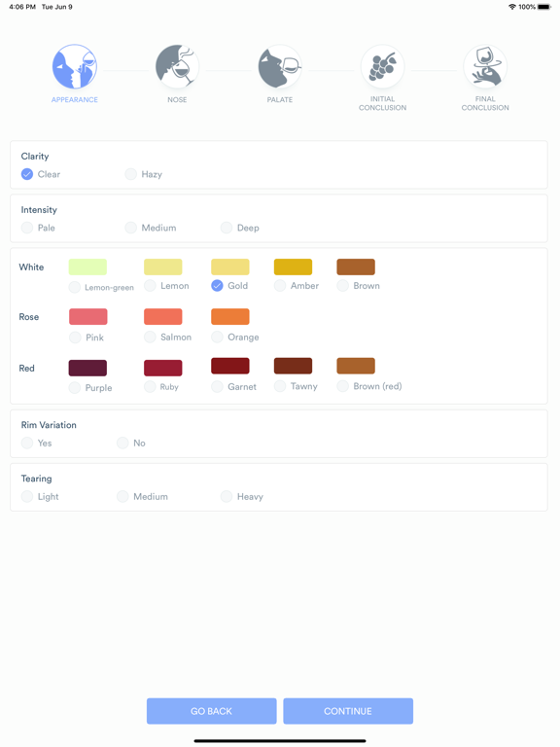Screen dimensions: 560x747
Task: Tap the NOSE step label
Action: (x=177, y=99)
